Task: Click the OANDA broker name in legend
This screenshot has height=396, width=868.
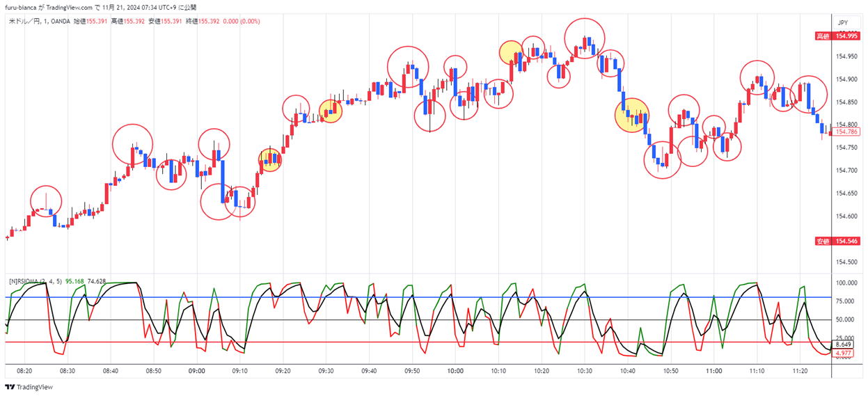Action: (60, 21)
